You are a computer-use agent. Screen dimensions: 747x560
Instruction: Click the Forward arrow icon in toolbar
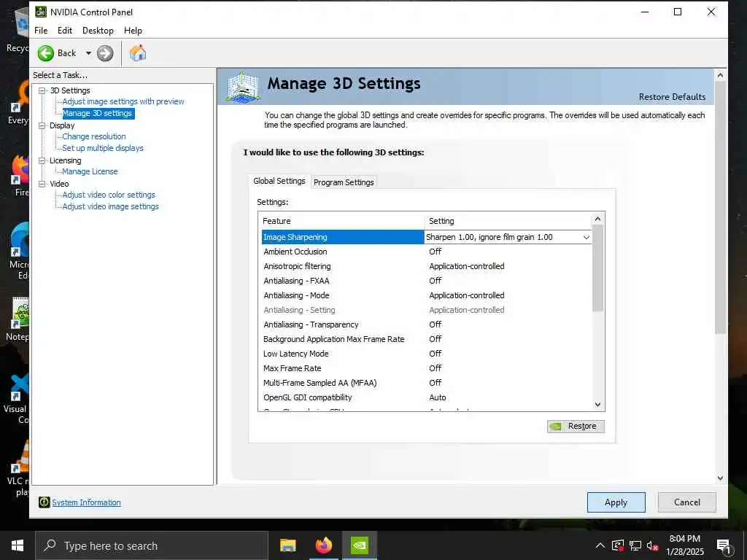(105, 52)
